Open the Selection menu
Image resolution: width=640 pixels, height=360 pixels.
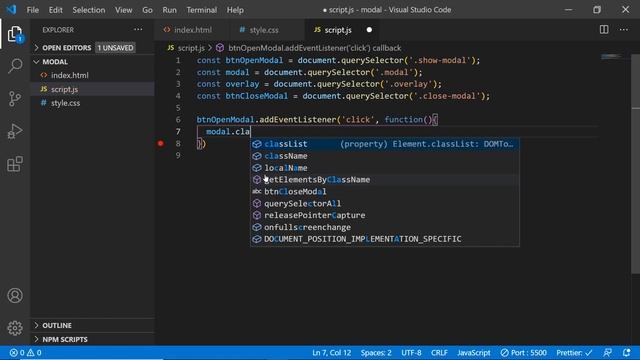(89, 10)
